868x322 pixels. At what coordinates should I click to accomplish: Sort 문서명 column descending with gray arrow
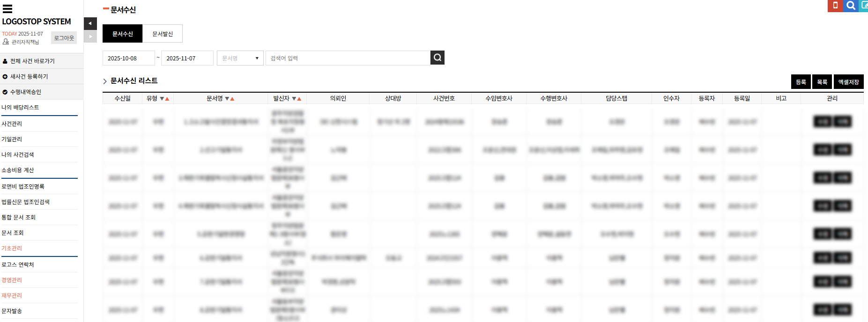pyautogui.click(x=227, y=99)
